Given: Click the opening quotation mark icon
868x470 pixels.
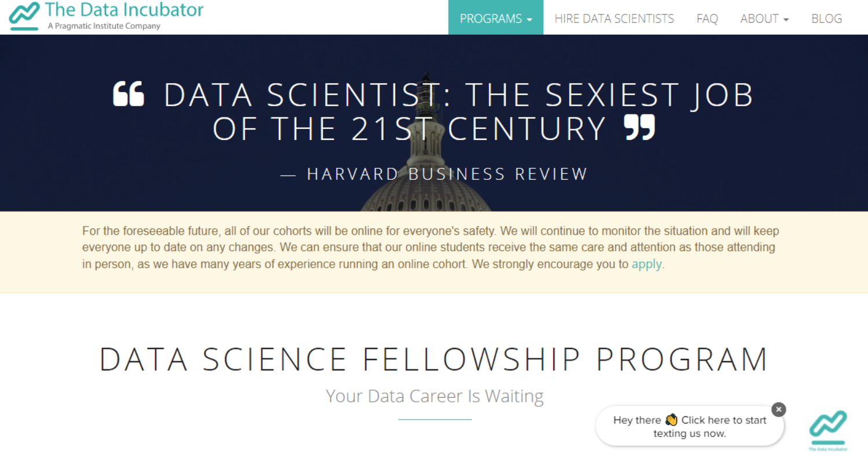Looking at the screenshot, I should click(x=128, y=94).
